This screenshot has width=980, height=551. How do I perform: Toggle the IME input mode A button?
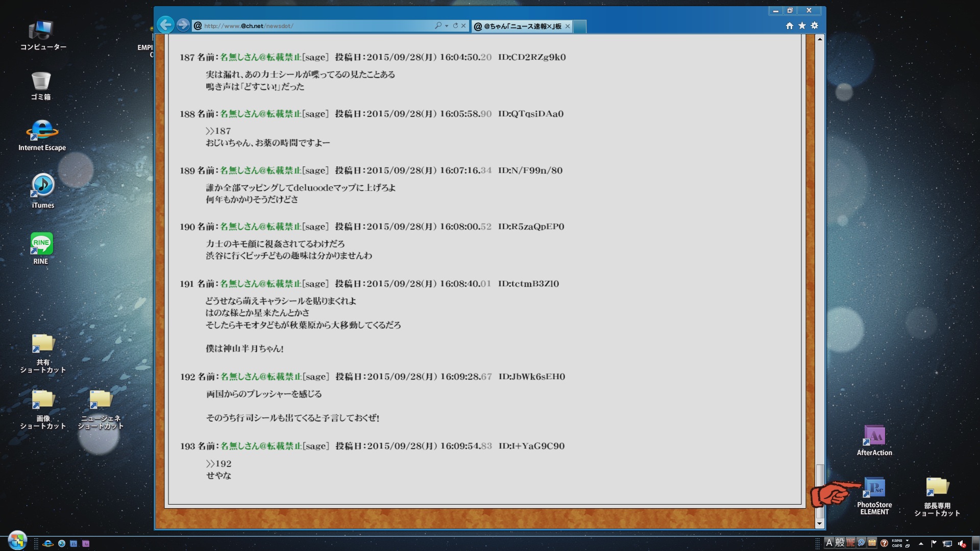829,543
